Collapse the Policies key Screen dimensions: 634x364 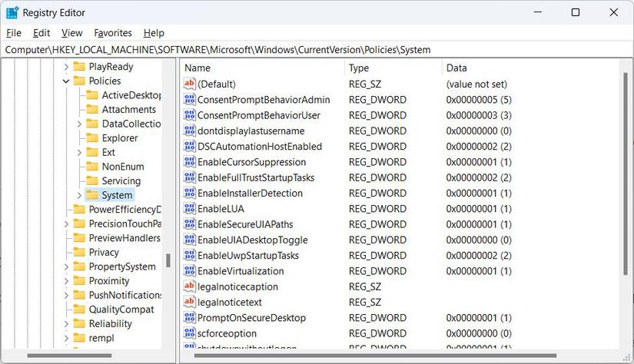[66, 81]
